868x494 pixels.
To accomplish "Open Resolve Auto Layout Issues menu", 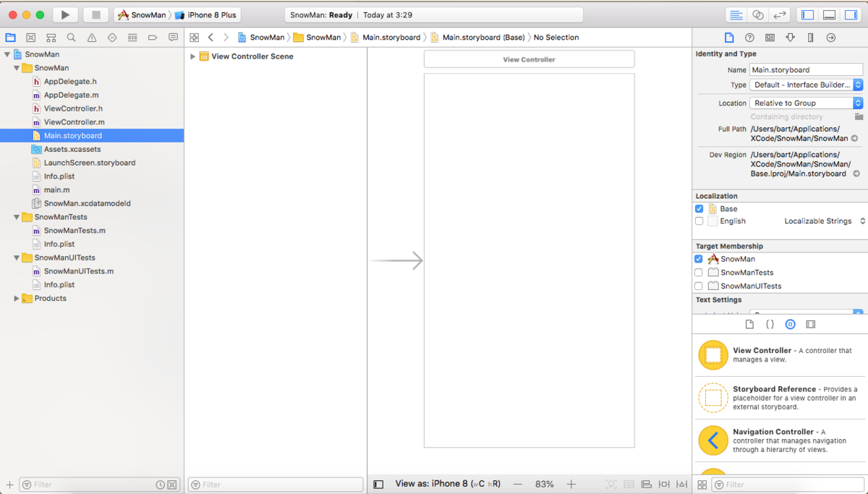I will [x=681, y=484].
